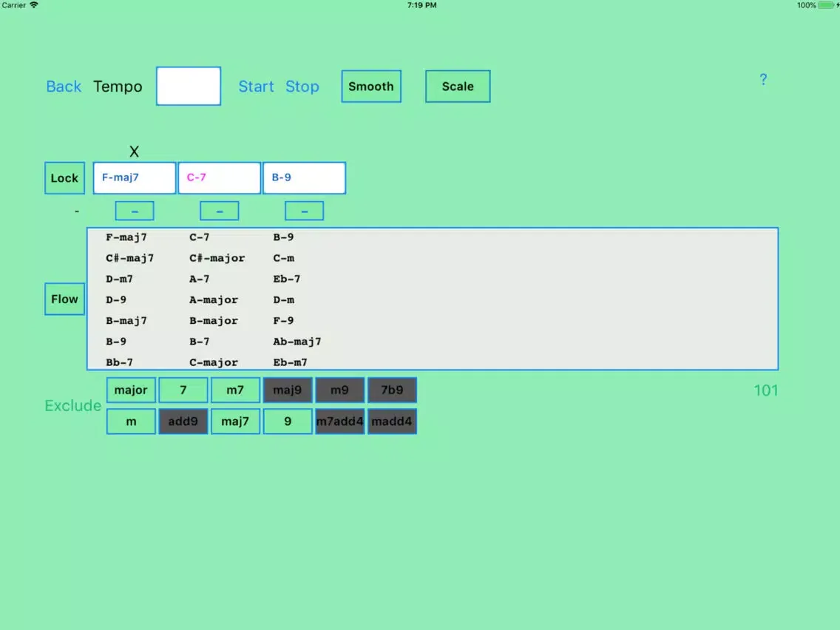Click the 101 counter value
The height and width of the screenshot is (630, 840).
point(765,390)
